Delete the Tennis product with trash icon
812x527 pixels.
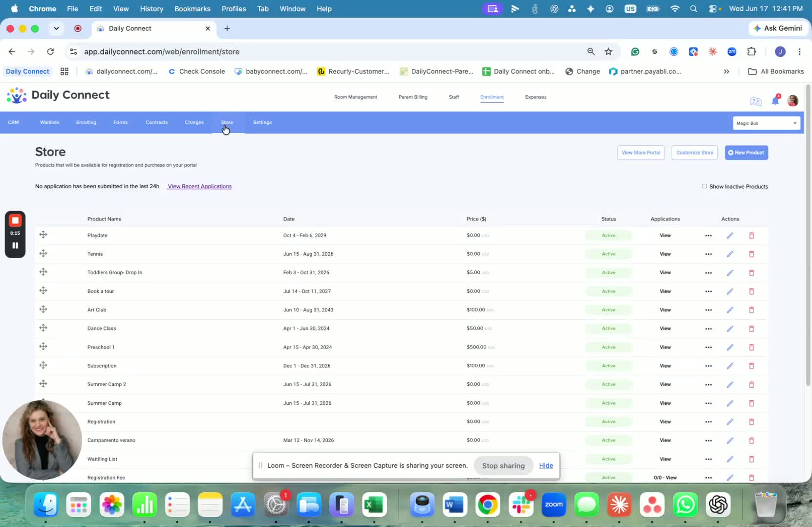click(751, 254)
